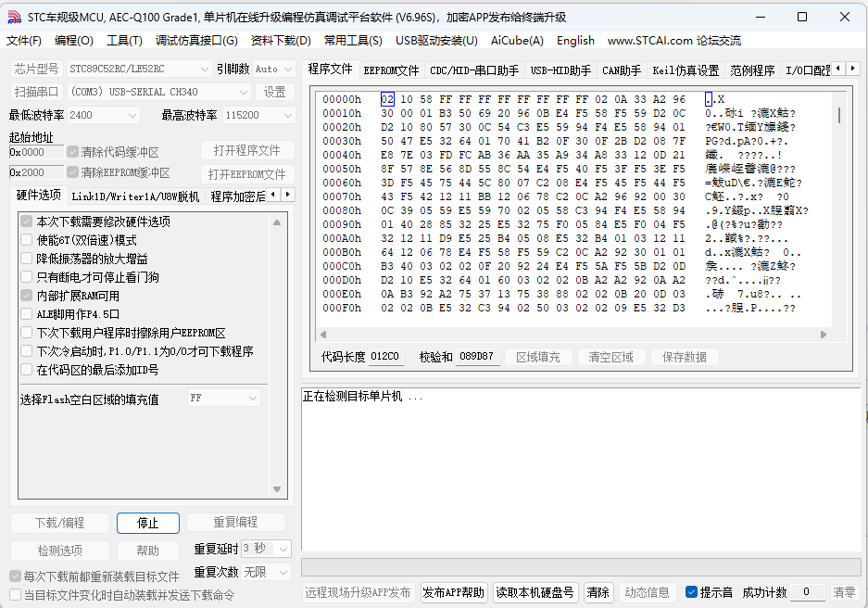Enable 下次下载用户程序时擦除用户EEPROM区 checkbox
Screen dimensions: 868x608
tap(27, 333)
